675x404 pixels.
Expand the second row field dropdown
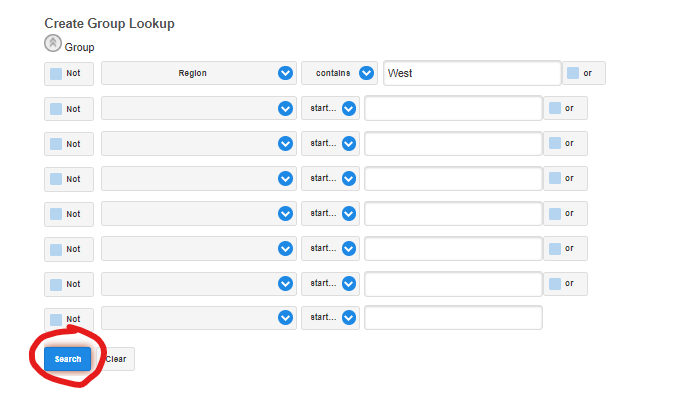tap(286, 108)
